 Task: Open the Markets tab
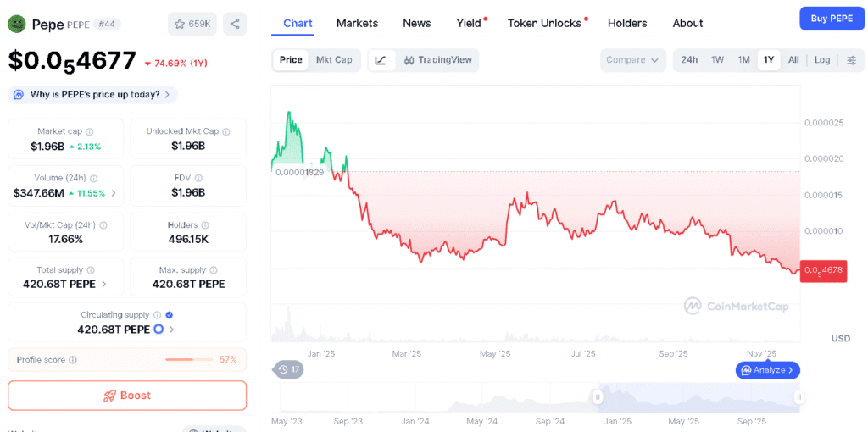357,23
